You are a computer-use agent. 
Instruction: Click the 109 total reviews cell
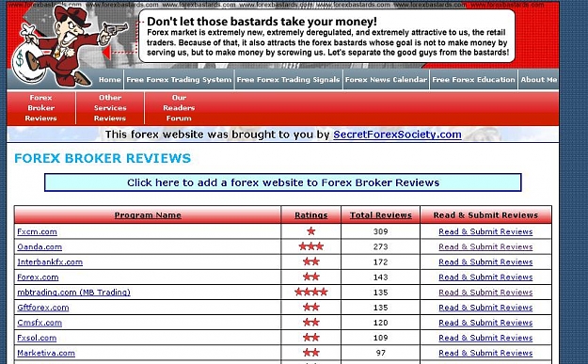click(381, 338)
